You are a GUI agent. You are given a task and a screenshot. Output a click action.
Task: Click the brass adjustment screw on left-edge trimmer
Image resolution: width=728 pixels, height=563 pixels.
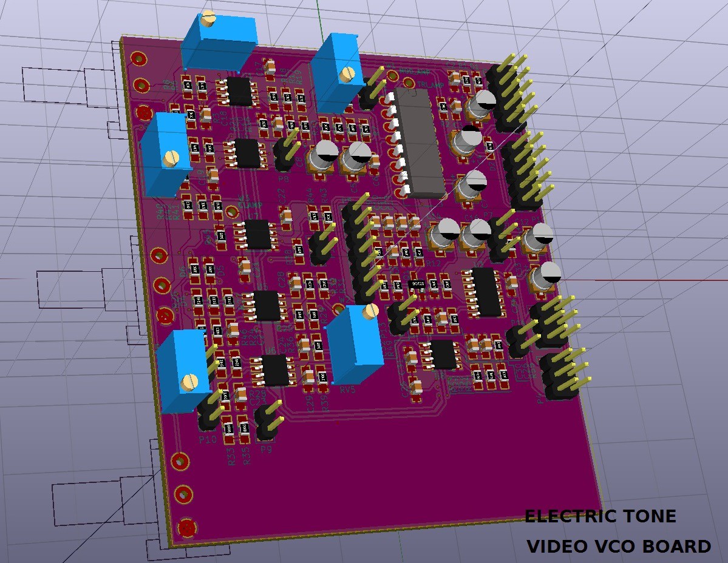170,159
